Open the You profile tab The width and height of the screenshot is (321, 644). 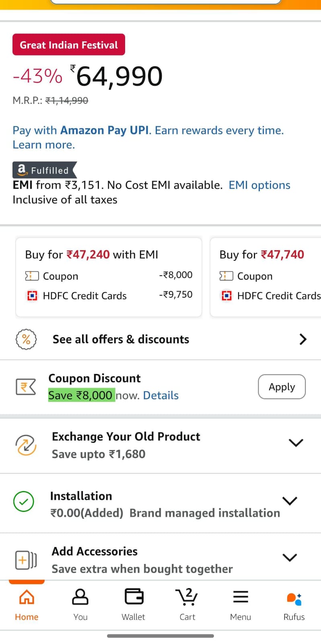[x=80, y=597]
